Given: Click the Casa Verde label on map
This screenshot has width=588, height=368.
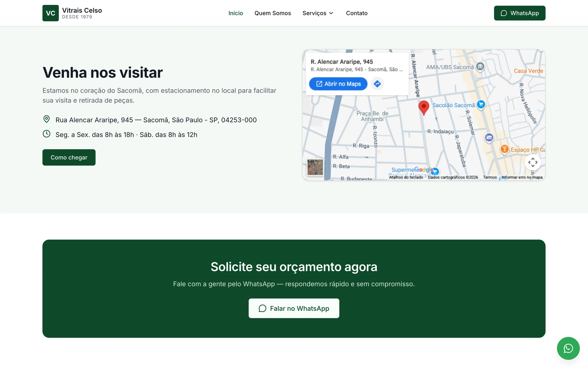Looking at the screenshot, I should click(x=528, y=71).
